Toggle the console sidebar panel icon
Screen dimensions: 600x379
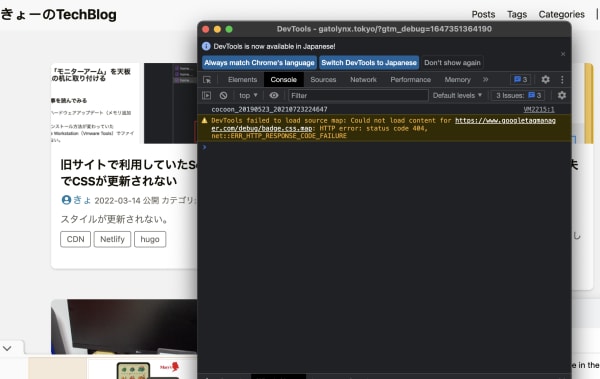(206, 95)
